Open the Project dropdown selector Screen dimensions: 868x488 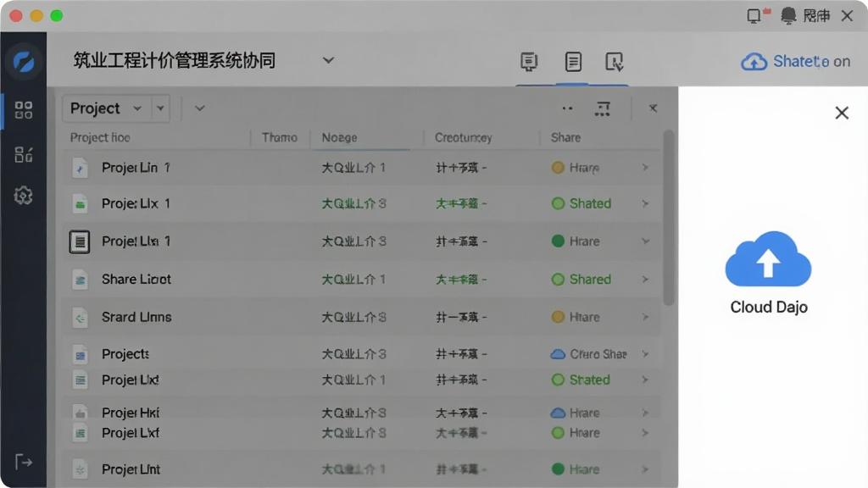click(x=104, y=108)
